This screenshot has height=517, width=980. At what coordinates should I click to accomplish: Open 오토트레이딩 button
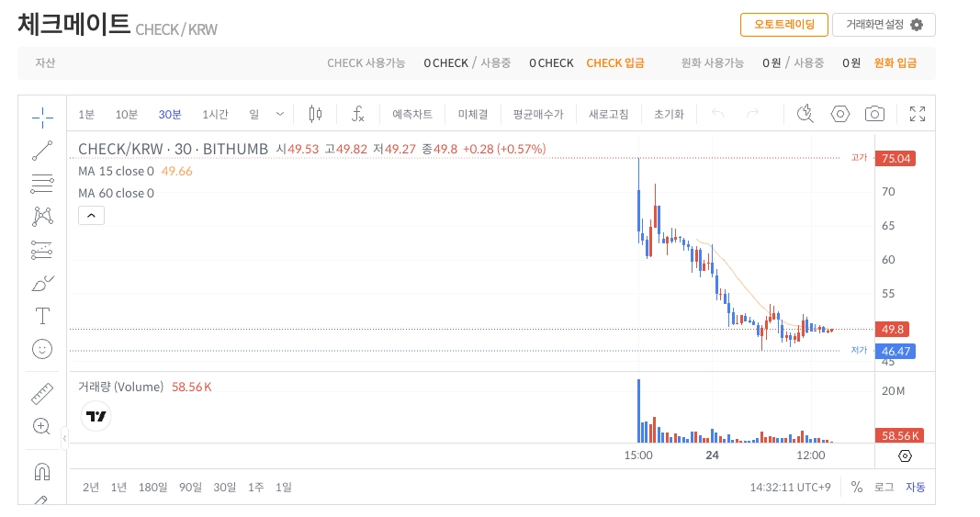point(784,25)
